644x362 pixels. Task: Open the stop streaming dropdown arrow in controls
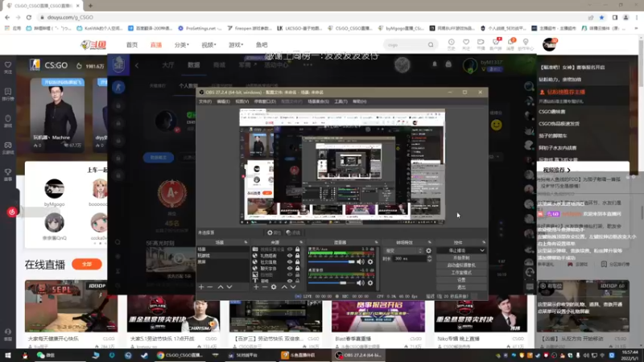tap(481, 250)
